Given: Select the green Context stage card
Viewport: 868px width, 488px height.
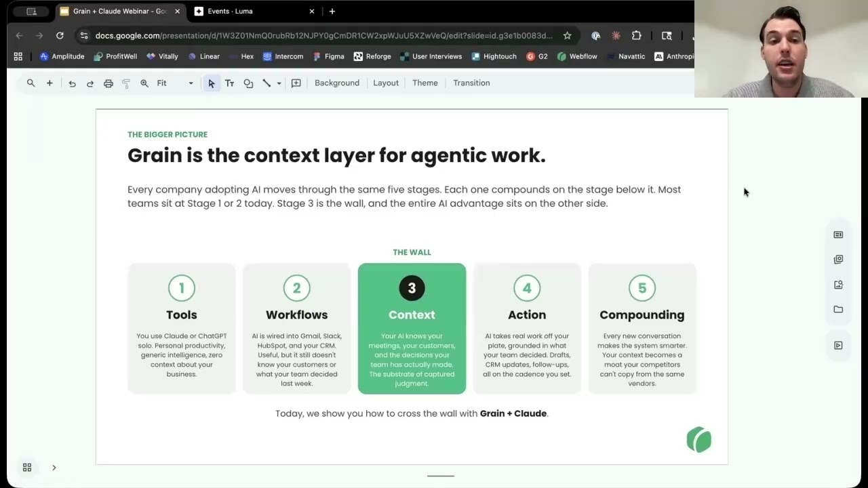Looking at the screenshot, I should pyautogui.click(x=412, y=328).
